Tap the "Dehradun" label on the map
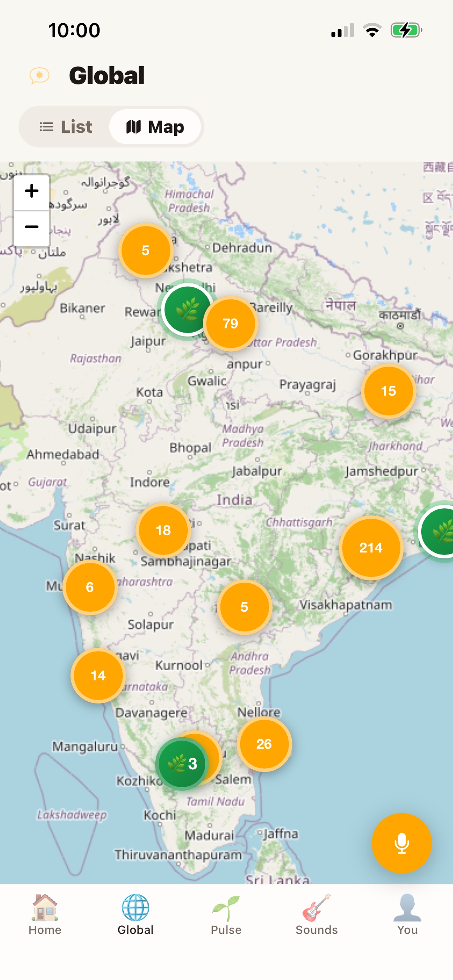Image resolution: width=453 pixels, height=980 pixels. click(242, 248)
